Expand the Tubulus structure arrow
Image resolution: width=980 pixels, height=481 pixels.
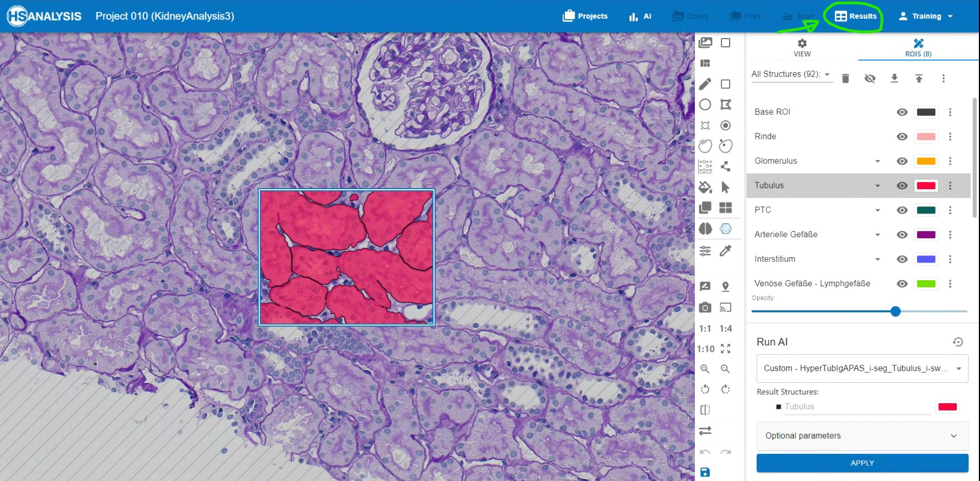pos(877,186)
